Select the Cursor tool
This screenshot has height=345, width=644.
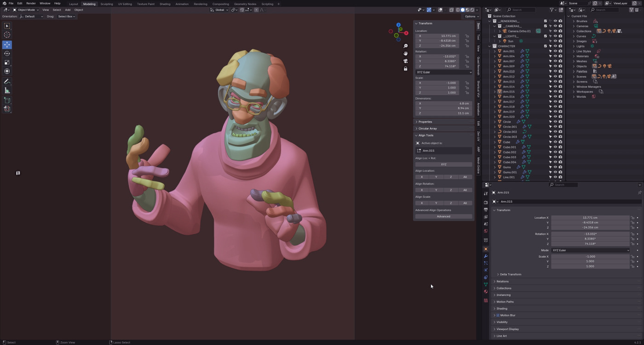pos(7,35)
